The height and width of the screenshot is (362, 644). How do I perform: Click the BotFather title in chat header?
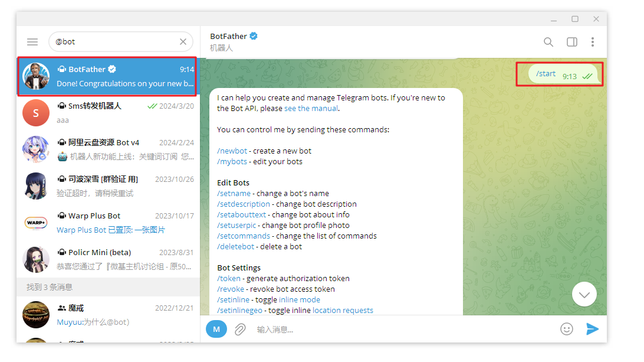(x=229, y=37)
